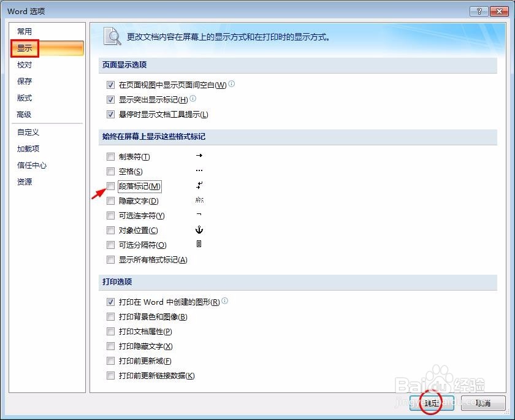The height and width of the screenshot is (420, 515).
Task: Enable the 段落标记 checkbox
Action: point(110,186)
